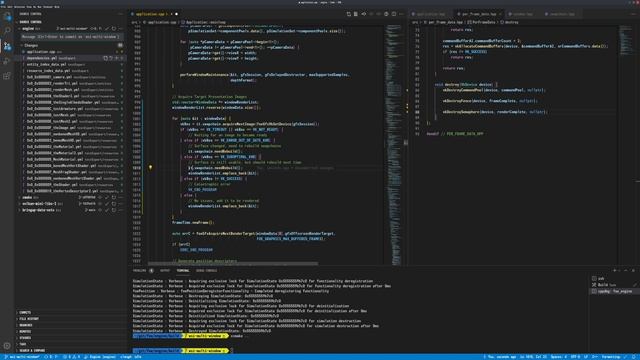
Task: Click wsi-multi-window branch in status bar
Action: (22, 357)
